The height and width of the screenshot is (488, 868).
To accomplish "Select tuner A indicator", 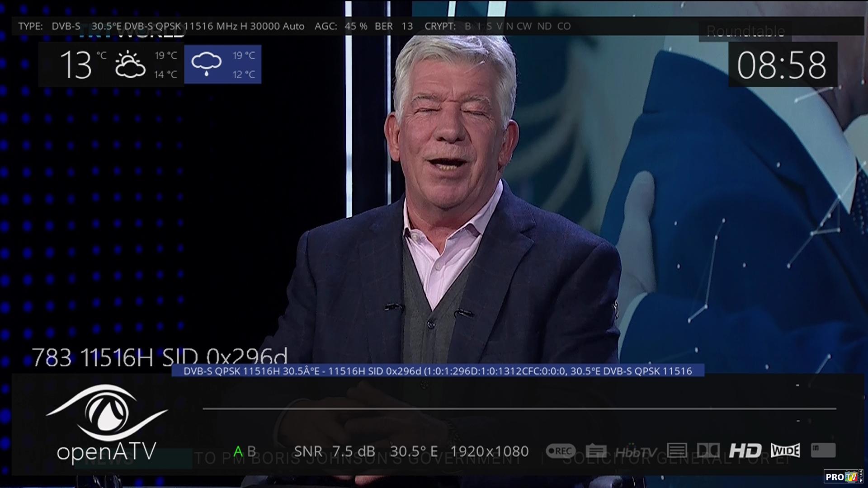I will pos(238,451).
